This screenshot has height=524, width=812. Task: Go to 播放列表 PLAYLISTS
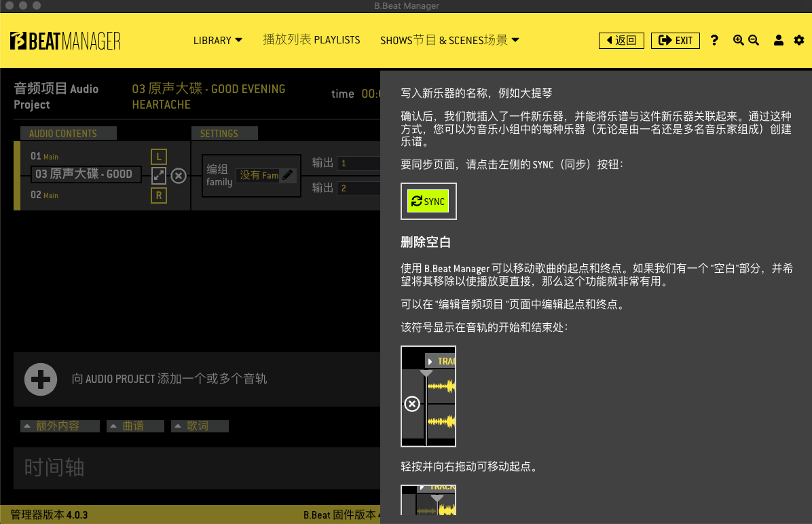311,40
